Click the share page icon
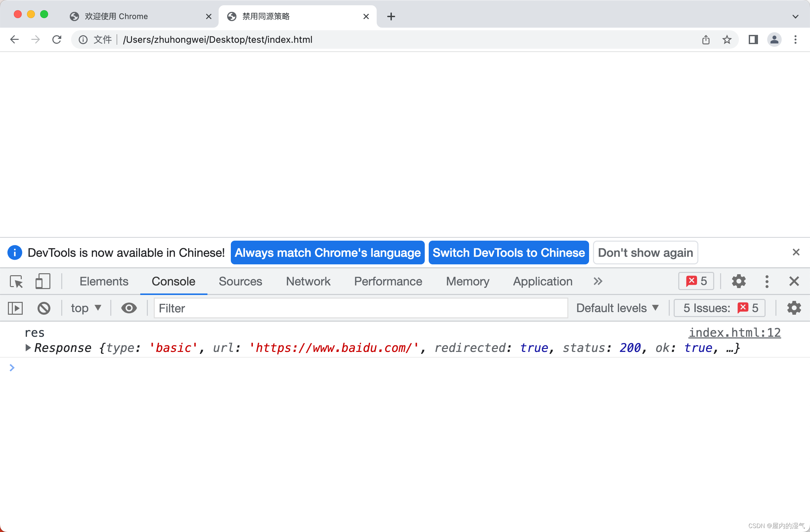Screen dimensions: 810x532 point(706,40)
